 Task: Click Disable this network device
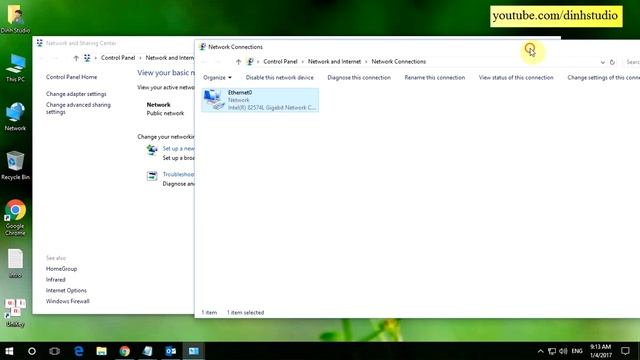point(280,78)
